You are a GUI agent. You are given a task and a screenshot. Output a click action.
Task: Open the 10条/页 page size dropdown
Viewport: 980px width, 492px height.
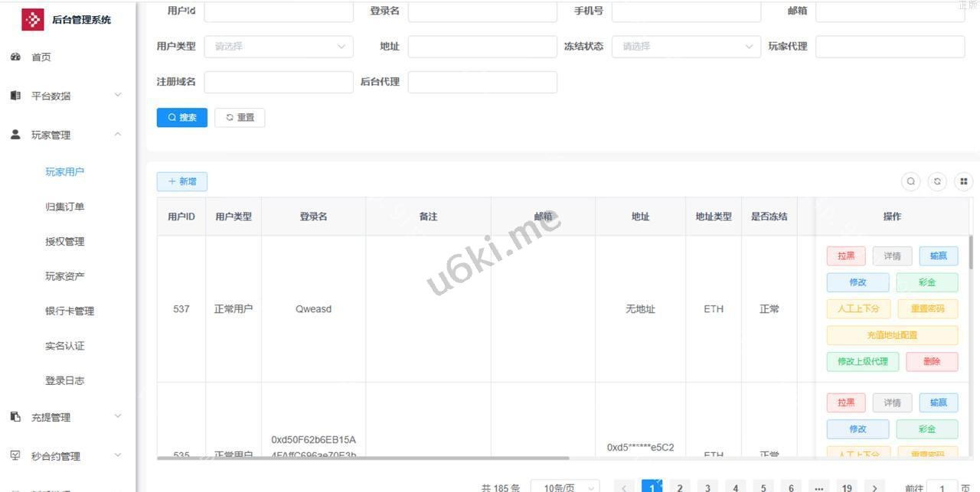coord(565,487)
